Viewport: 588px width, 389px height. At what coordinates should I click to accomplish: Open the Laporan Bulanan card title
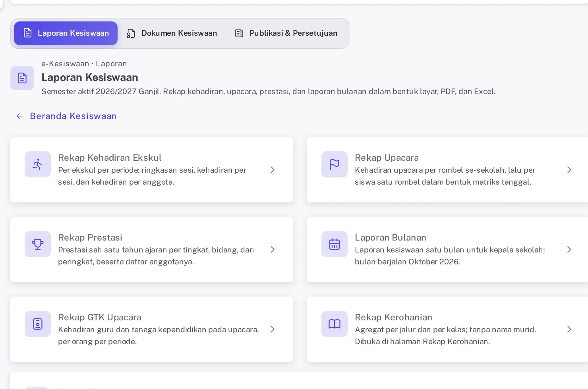point(391,237)
